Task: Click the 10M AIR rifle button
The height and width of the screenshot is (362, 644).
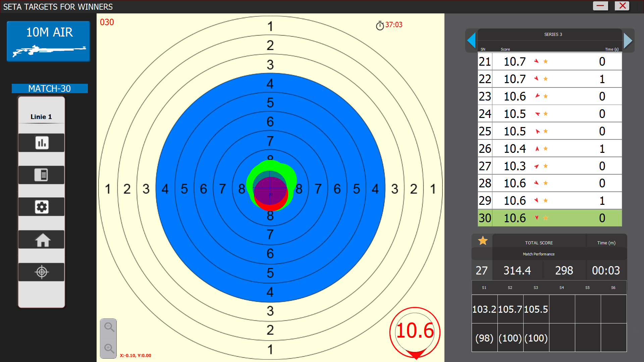Action: (49, 41)
